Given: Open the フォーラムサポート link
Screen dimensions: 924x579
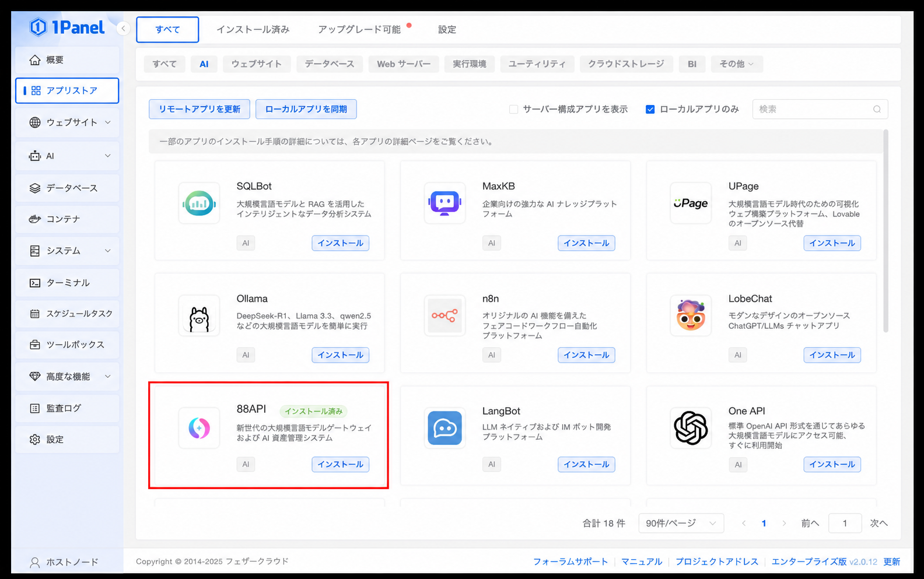Looking at the screenshot, I should tap(570, 562).
